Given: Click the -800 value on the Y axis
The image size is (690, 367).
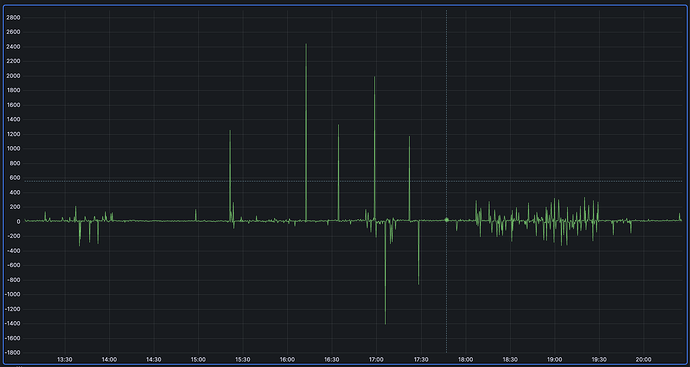Looking at the screenshot, I should (14, 280).
